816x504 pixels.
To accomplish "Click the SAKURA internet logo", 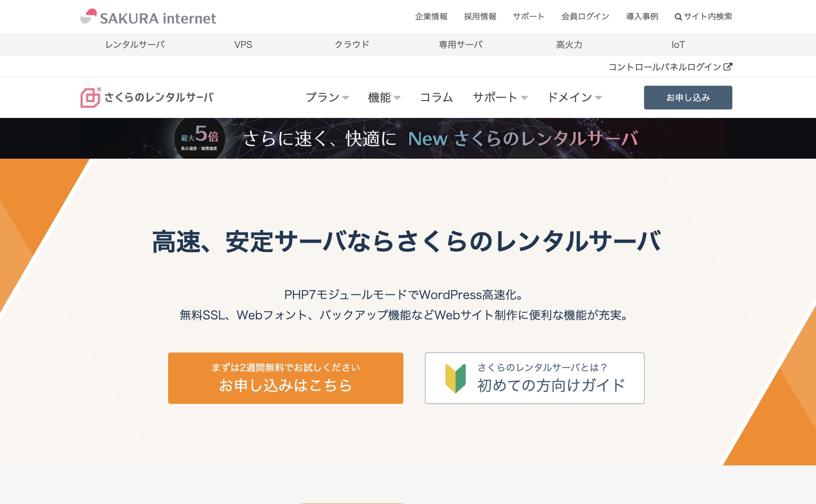I will (x=148, y=17).
